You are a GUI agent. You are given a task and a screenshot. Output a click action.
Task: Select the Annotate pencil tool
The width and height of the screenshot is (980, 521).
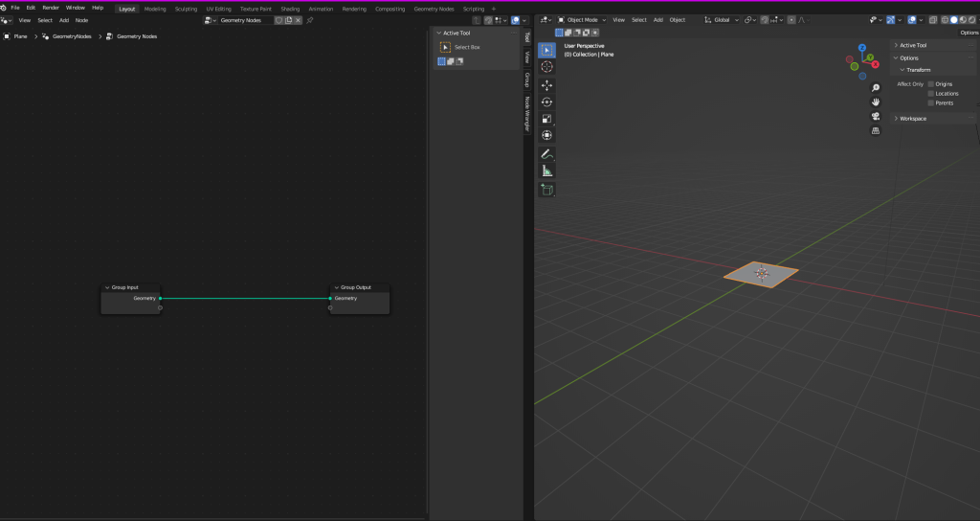(x=546, y=153)
